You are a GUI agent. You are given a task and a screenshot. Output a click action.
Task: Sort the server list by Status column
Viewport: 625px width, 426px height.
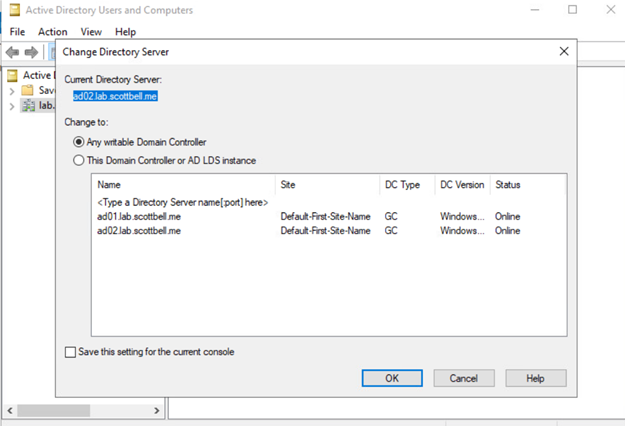point(507,185)
